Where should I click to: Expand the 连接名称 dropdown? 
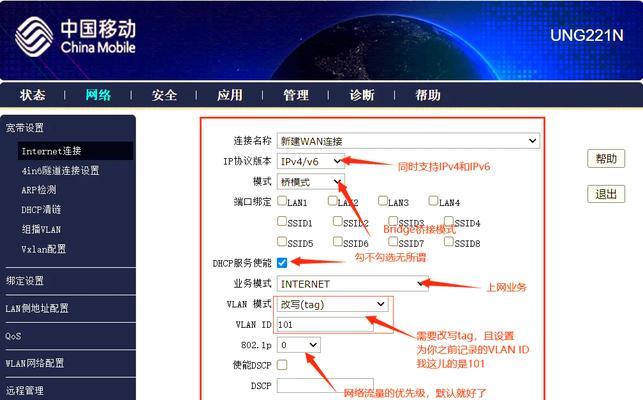pyautogui.click(x=408, y=141)
